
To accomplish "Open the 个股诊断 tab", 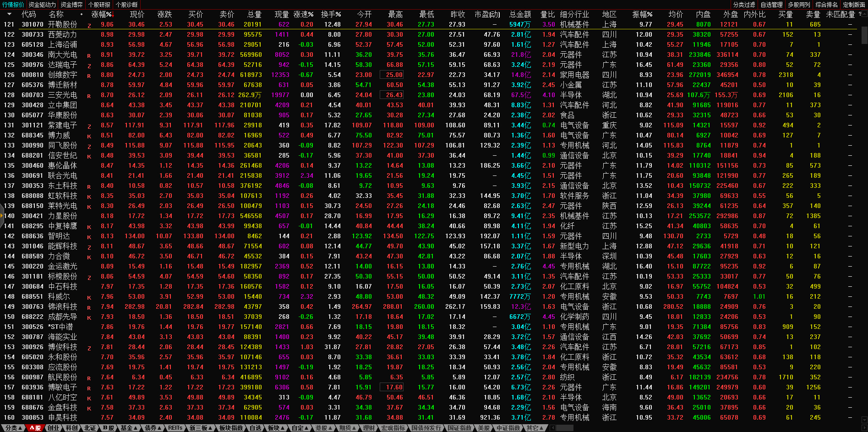I will [127, 5].
